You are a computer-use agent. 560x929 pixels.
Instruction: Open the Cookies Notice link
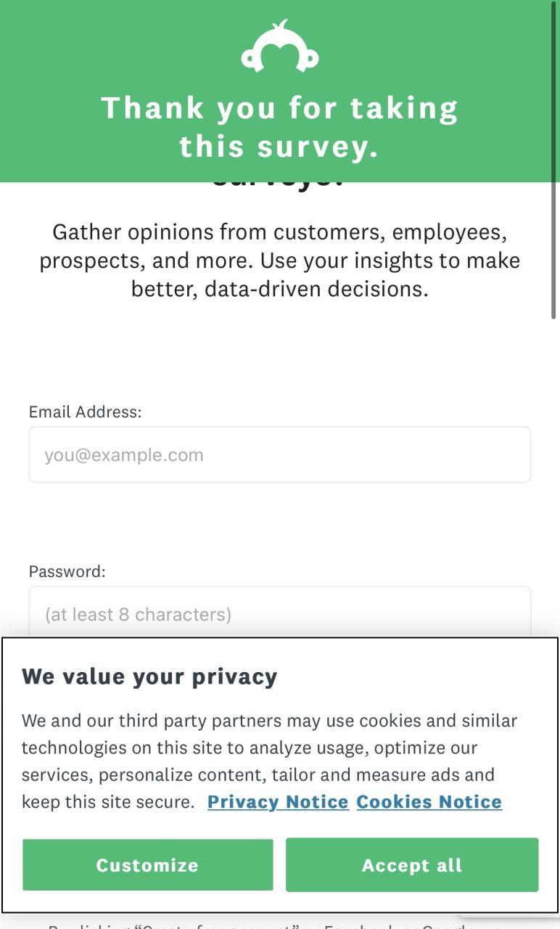click(429, 802)
